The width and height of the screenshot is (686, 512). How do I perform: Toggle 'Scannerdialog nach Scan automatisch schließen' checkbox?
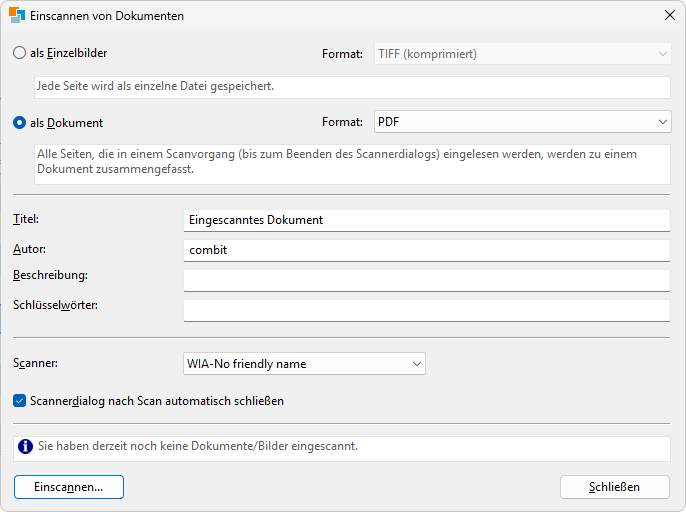coord(20,401)
